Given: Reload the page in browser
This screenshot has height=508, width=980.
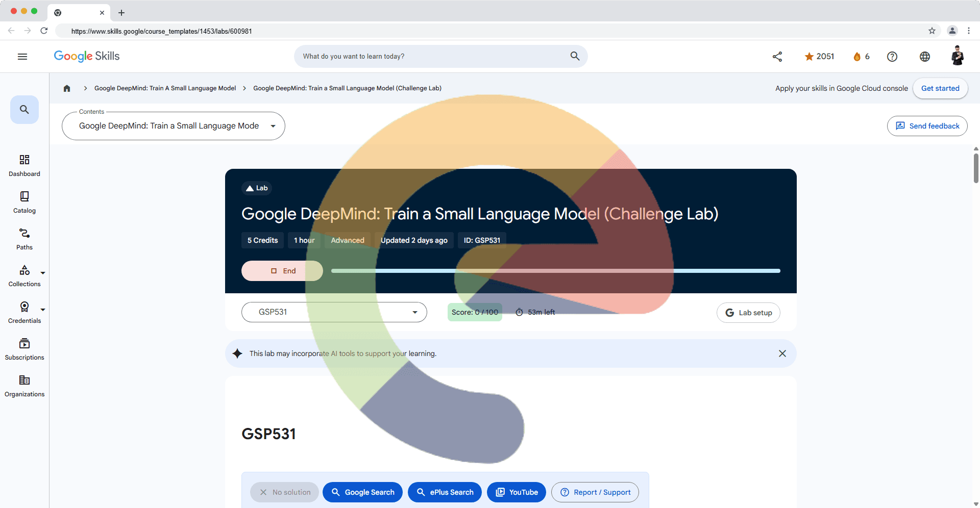Looking at the screenshot, I should coord(44,31).
